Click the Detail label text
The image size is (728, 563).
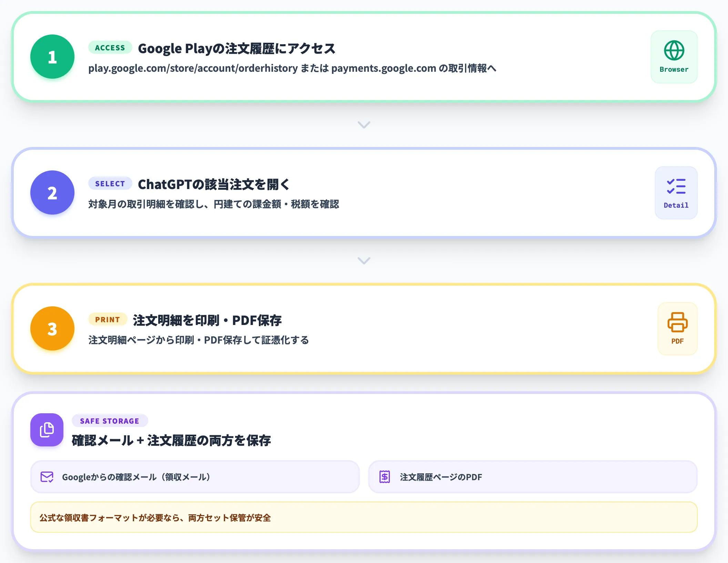pos(676,205)
